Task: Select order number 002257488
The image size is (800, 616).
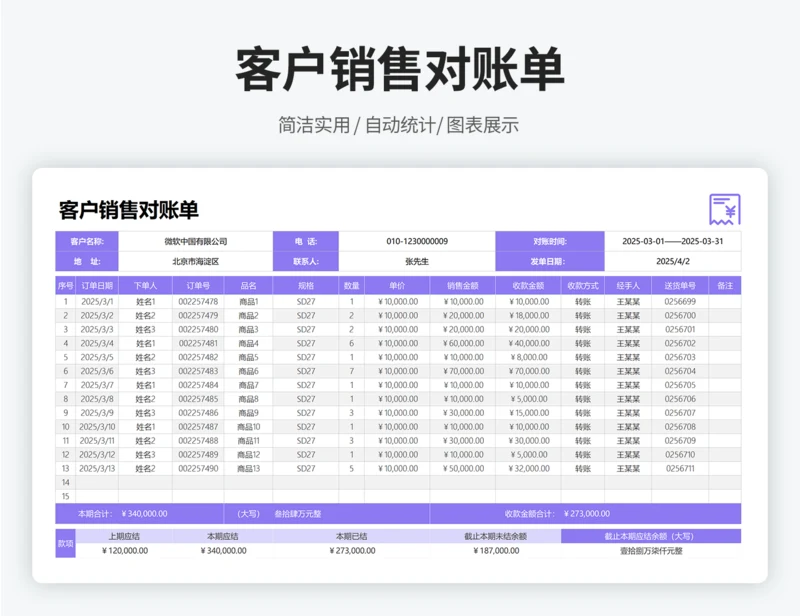Action: point(198,440)
